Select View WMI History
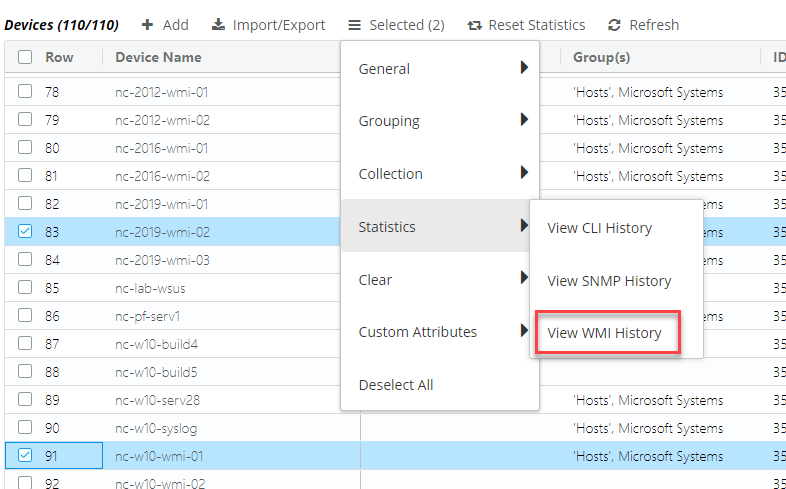 [x=604, y=333]
